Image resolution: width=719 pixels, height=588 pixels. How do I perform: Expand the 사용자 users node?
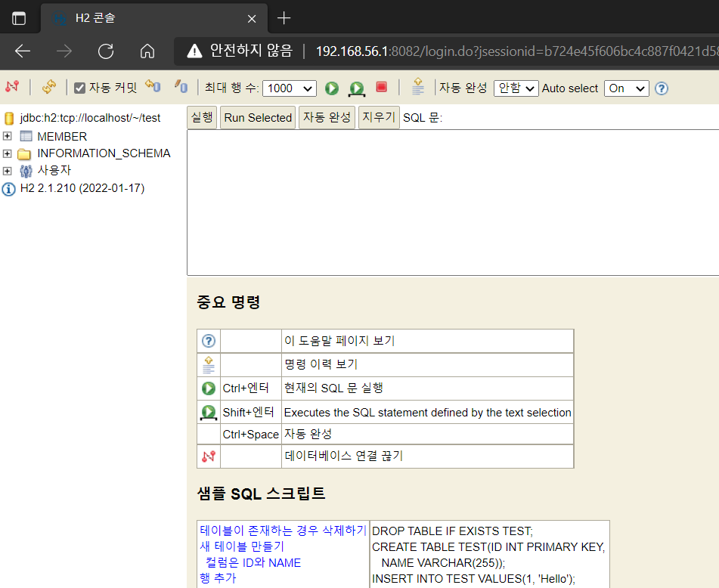pos(7,171)
